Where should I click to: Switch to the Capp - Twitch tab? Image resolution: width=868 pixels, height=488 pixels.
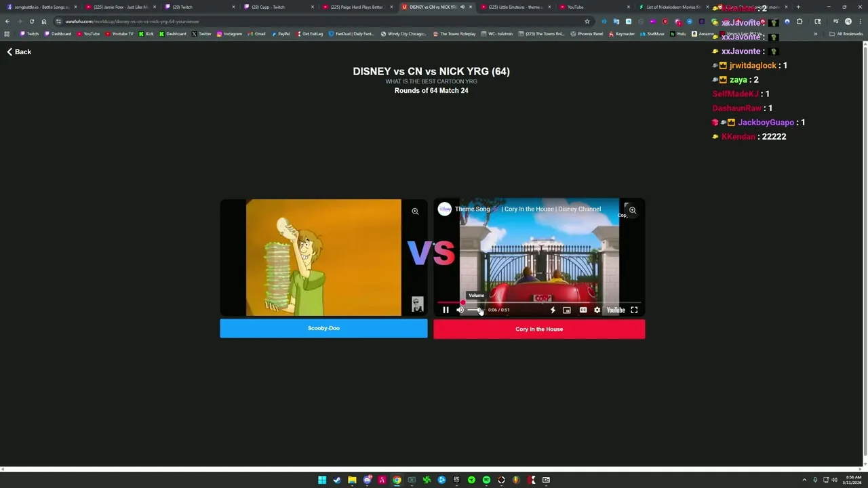tap(278, 7)
